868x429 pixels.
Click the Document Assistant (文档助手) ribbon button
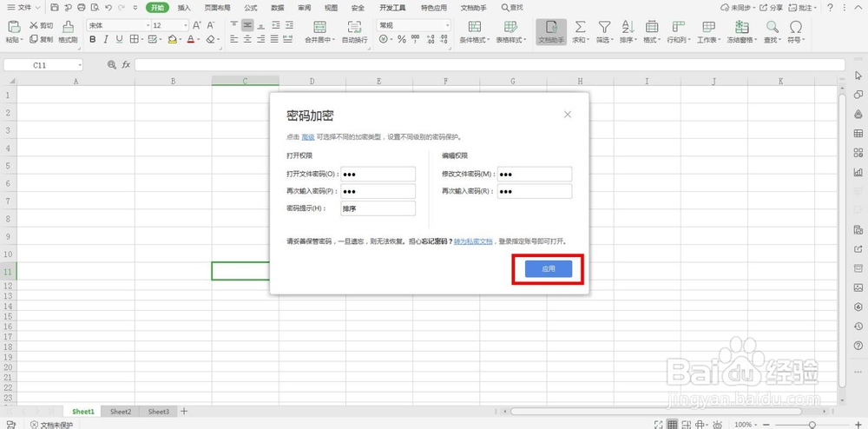[x=551, y=31]
